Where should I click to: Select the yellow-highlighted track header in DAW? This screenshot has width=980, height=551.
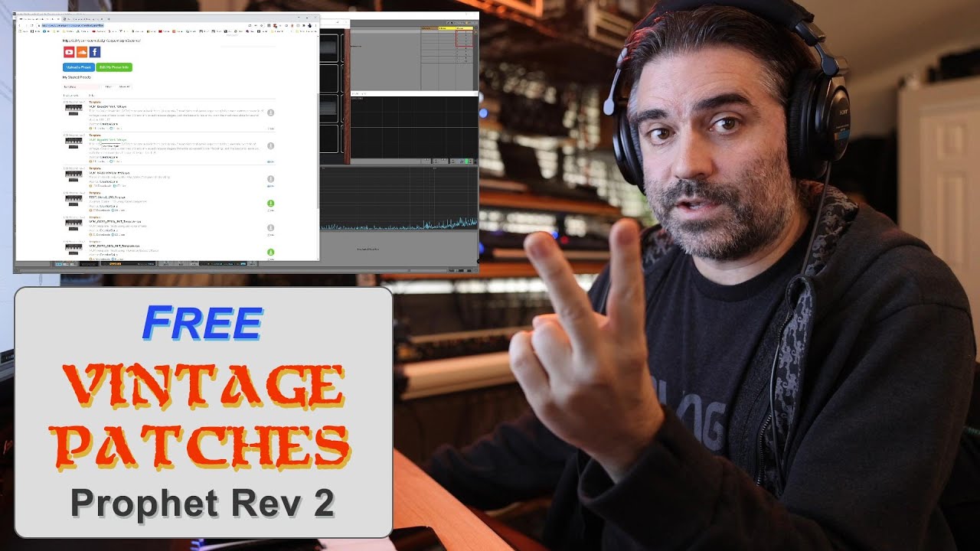447,28
